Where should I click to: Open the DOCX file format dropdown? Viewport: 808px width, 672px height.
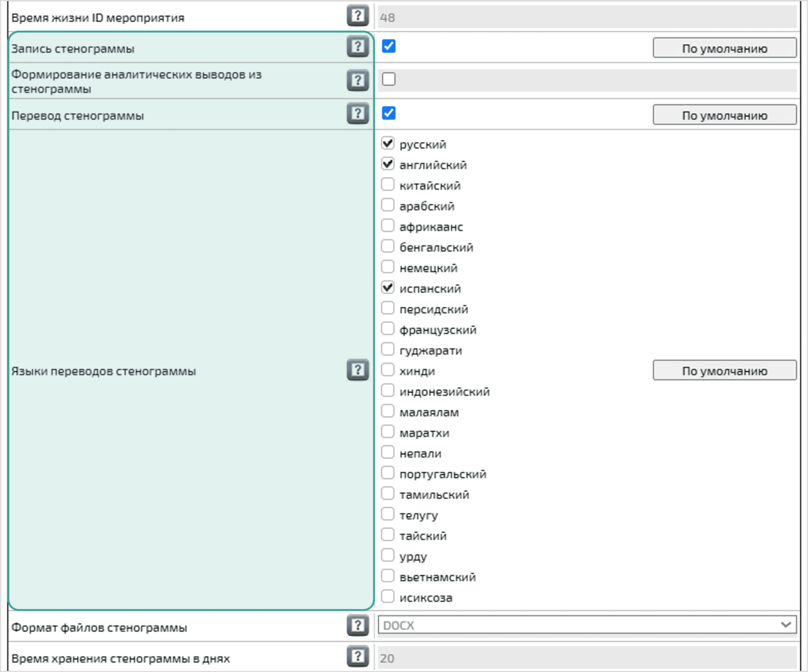586,625
